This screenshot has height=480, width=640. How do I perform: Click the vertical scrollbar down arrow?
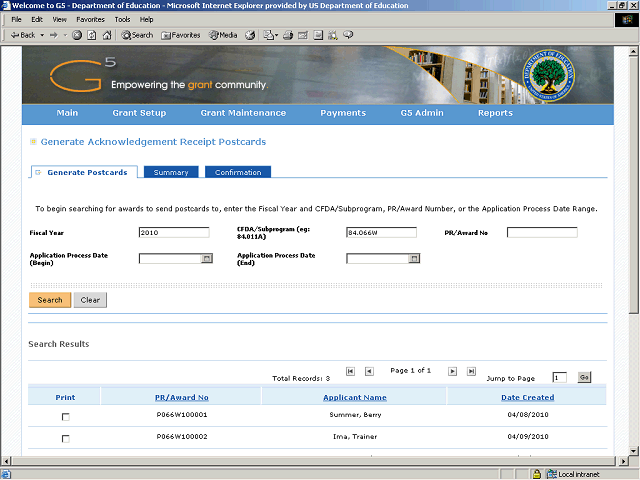[x=633, y=451]
